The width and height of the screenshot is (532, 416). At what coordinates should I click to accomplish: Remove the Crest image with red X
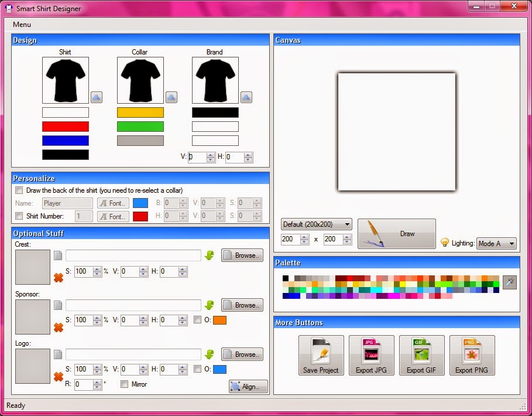pyautogui.click(x=59, y=278)
